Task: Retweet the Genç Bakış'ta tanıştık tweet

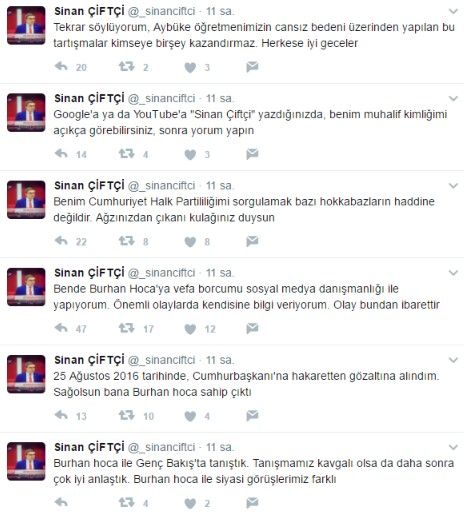Action: pyautogui.click(x=126, y=503)
